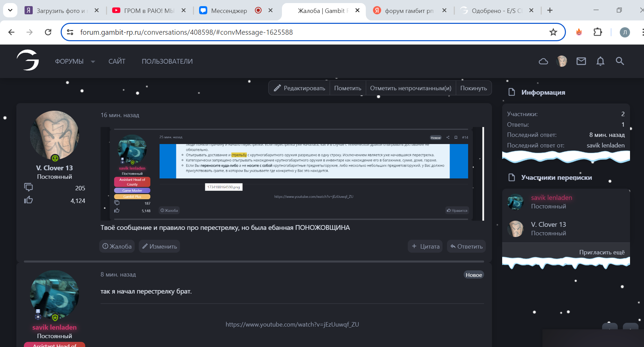This screenshot has width=644, height=347.
Task: Open the conversations envelope icon
Action: [581, 61]
